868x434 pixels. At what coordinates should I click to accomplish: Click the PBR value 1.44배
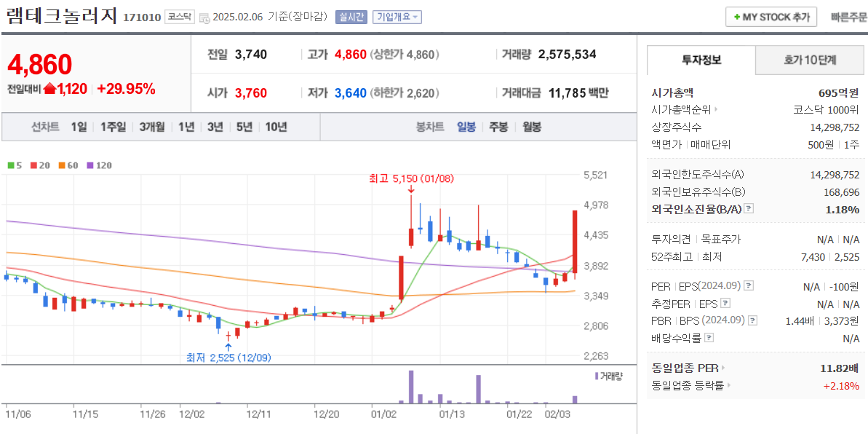click(x=798, y=320)
